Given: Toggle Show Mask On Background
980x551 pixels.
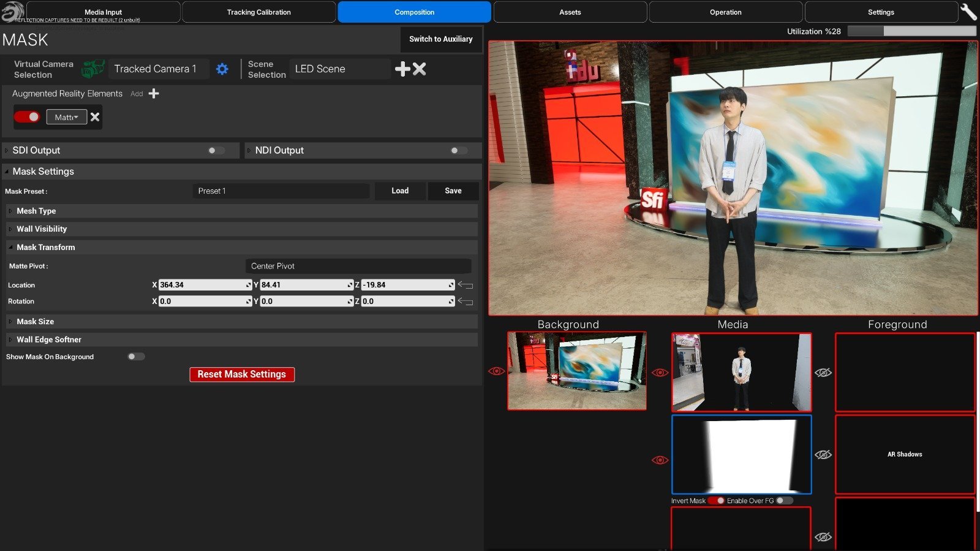Looking at the screenshot, I should click(136, 357).
